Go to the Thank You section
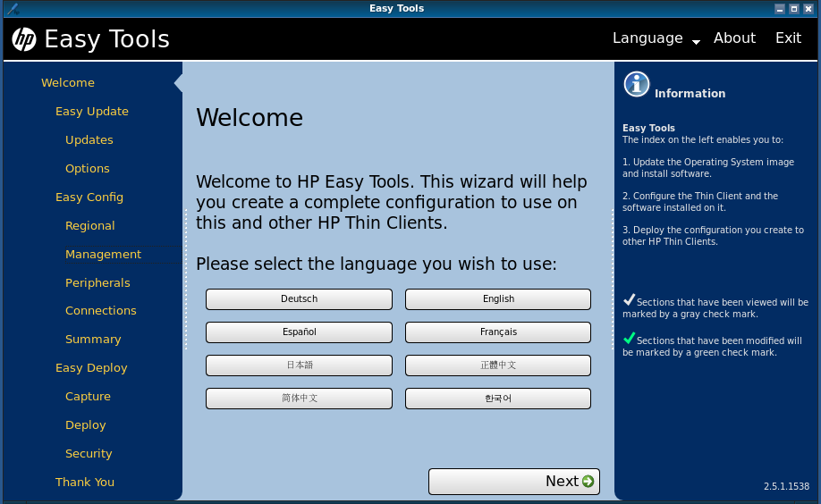The image size is (821, 504). click(85, 482)
